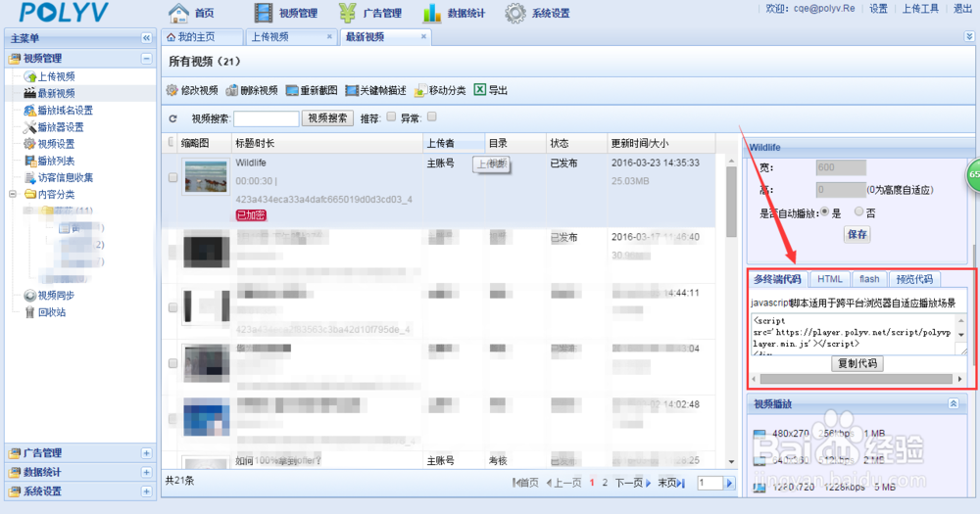The width and height of the screenshot is (980, 514).
Task: Expand the 广告管理 sidebar section
Action: [x=146, y=453]
